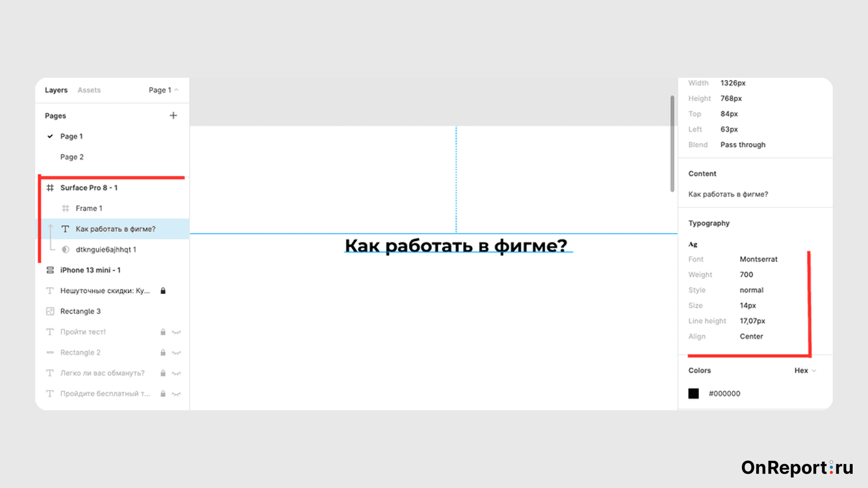The height and width of the screenshot is (488, 868).
Task: Click the auto layout icon beside iPhone 13 mini - 1
Action: (x=50, y=270)
